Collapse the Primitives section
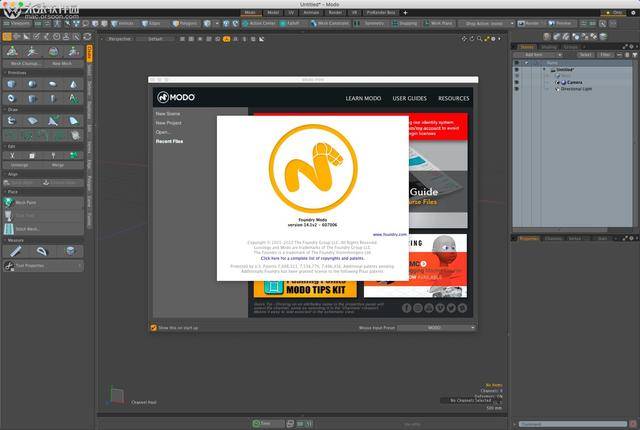Screen dimensions: 640x430 pos(5,72)
